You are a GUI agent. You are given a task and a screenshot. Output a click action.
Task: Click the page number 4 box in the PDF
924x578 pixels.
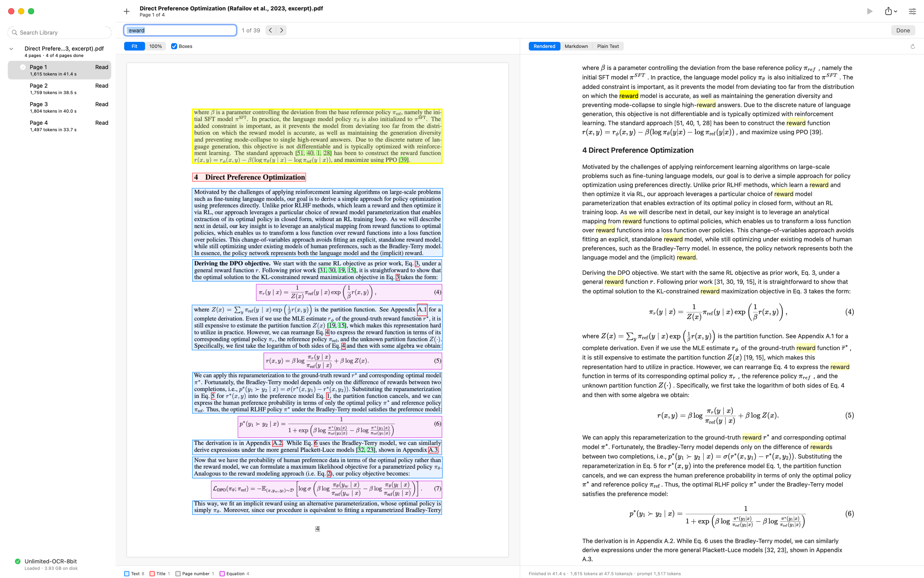[317, 529]
